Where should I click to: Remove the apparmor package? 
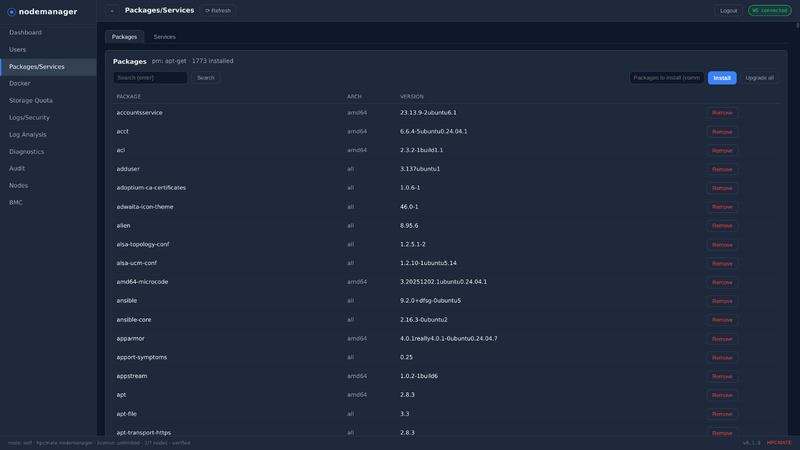722,339
